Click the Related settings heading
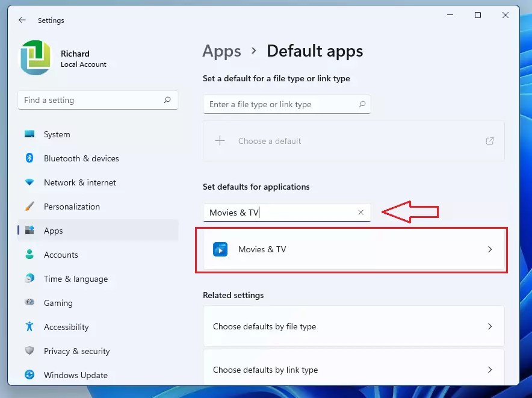Viewport: 532px width, 398px height. click(x=234, y=295)
